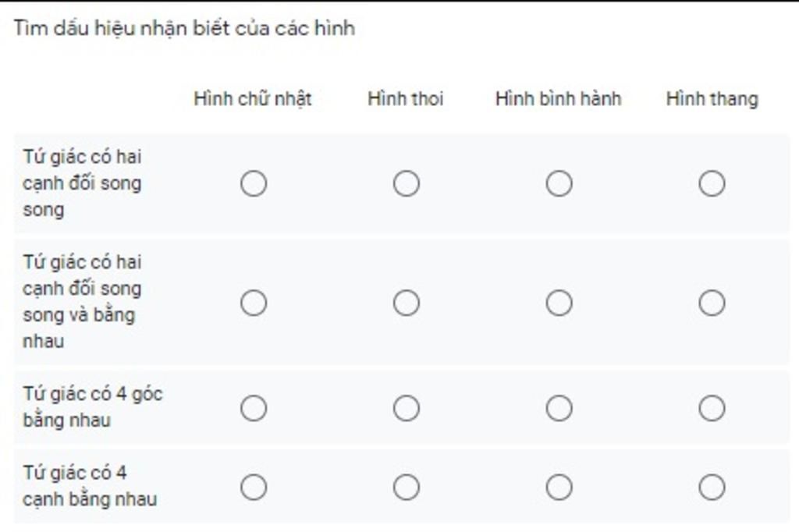Select Hình chữ nhật for 'hai cạnh đối song song' row
The height and width of the screenshot is (532, 799).
(254, 183)
